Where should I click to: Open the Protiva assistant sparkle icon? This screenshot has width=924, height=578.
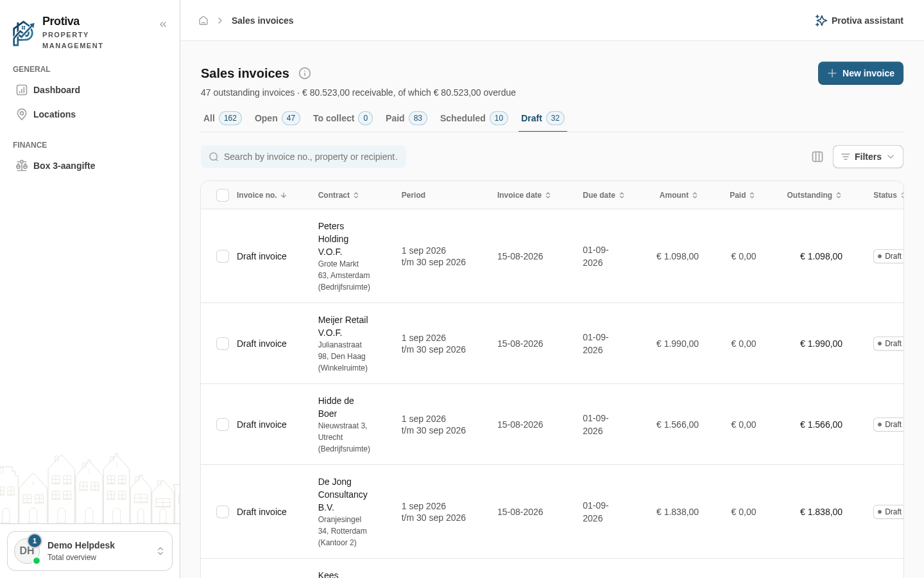pyautogui.click(x=821, y=21)
